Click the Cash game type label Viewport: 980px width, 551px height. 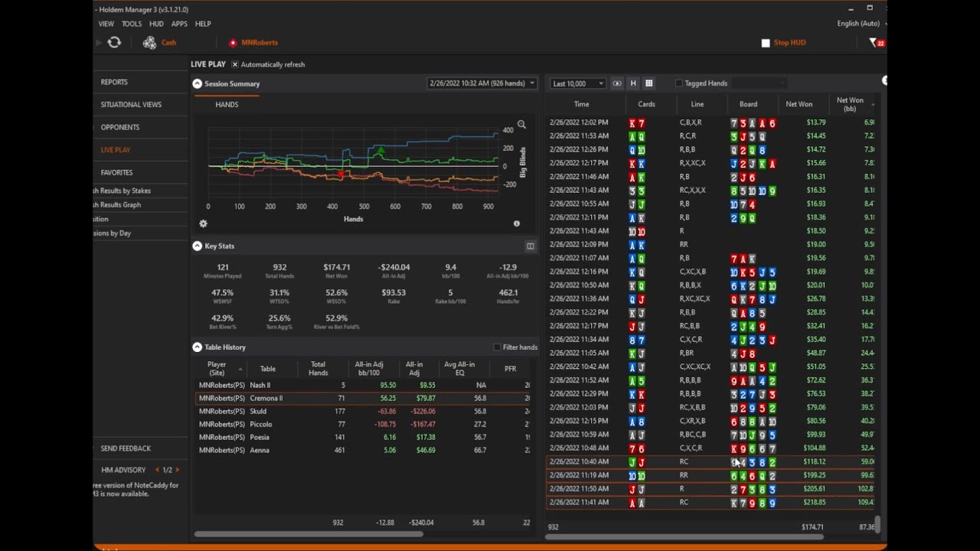coord(168,43)
